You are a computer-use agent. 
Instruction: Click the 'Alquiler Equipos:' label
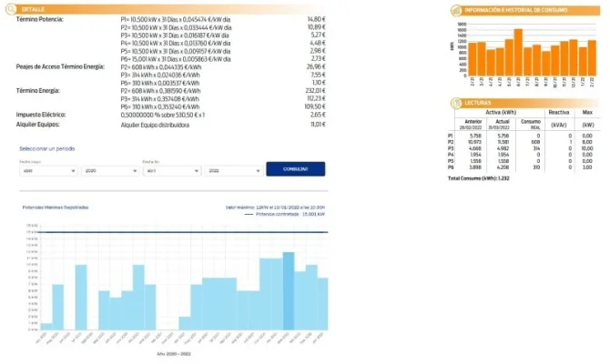37,125
